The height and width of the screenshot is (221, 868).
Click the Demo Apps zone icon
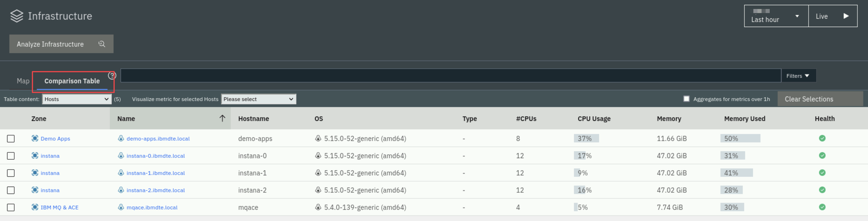(x=35, y=138)
